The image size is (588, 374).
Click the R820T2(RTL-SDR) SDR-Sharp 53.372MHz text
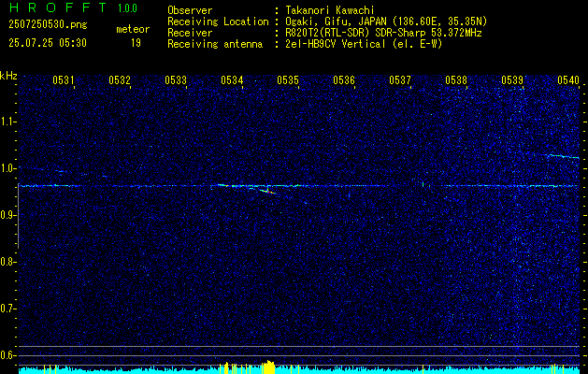[383, 33]
